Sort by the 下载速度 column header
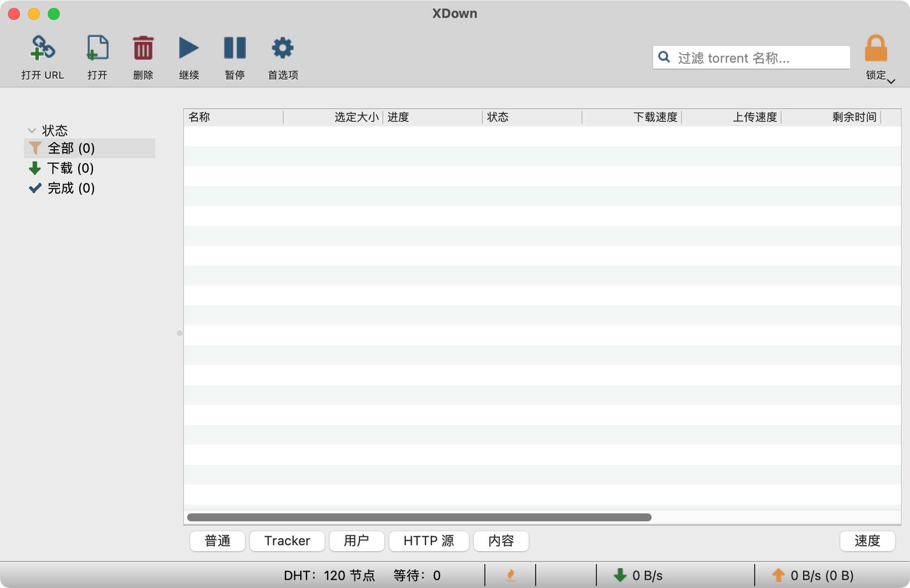This screenshot has height=588, width=910. click(x=632, y=117)
